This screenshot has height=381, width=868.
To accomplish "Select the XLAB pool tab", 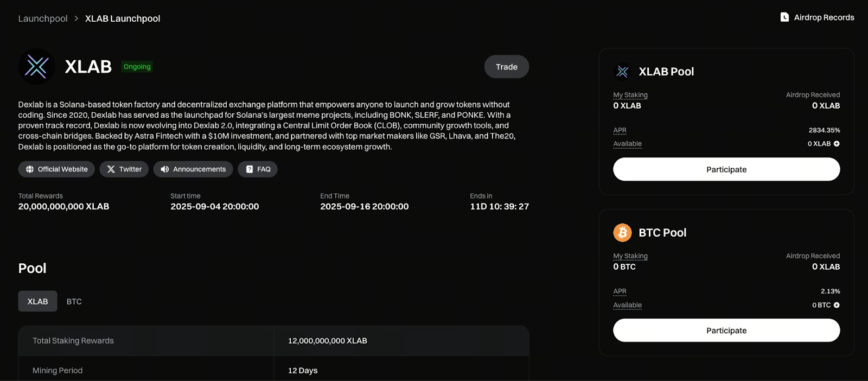I will 37,301.
